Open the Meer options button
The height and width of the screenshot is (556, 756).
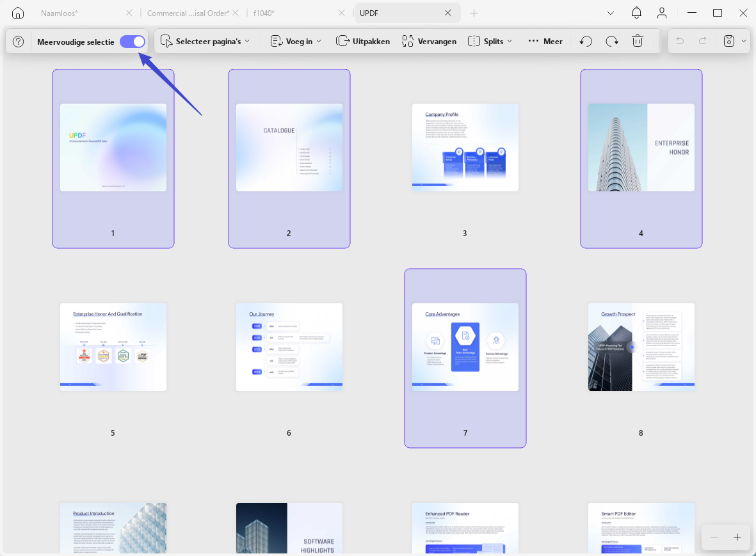pos(545,42)
